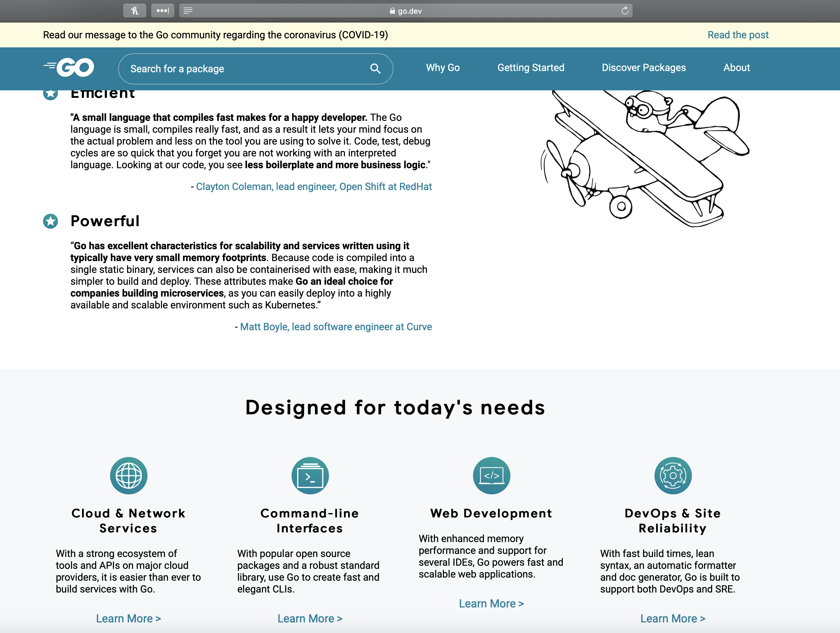Click the padlock icon next to go.dev

pos(392,11)
